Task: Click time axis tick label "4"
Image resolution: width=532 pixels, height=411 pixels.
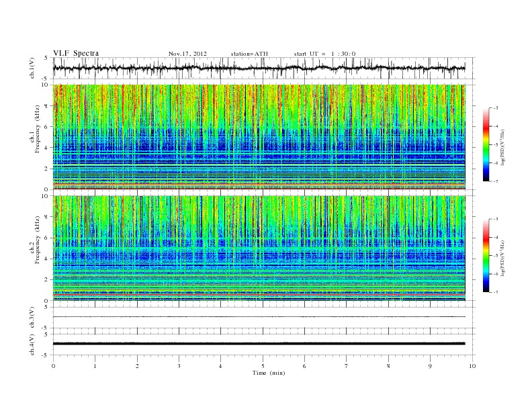Action: [x=220, y=366]
